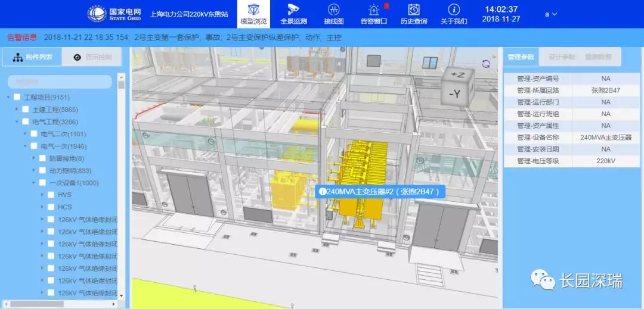Select the HVS tree item

click(64, 195)
